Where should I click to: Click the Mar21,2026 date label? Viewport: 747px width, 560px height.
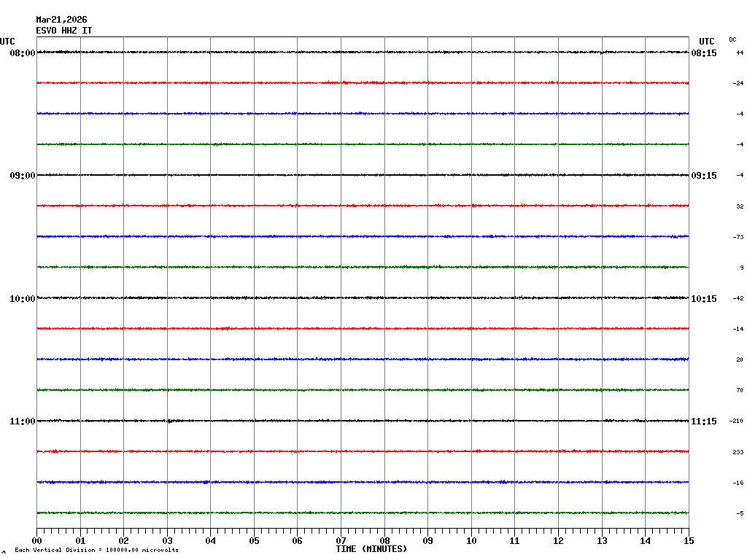click(x=61, y=20)
